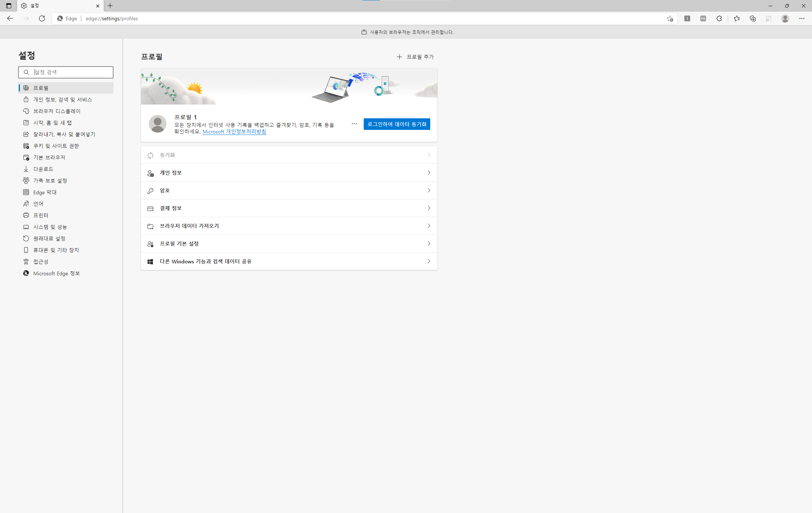Viewport: 812px width, 513px height.
Task: Expand the 암호 row chevron
Action: click(x=429, y=190)
